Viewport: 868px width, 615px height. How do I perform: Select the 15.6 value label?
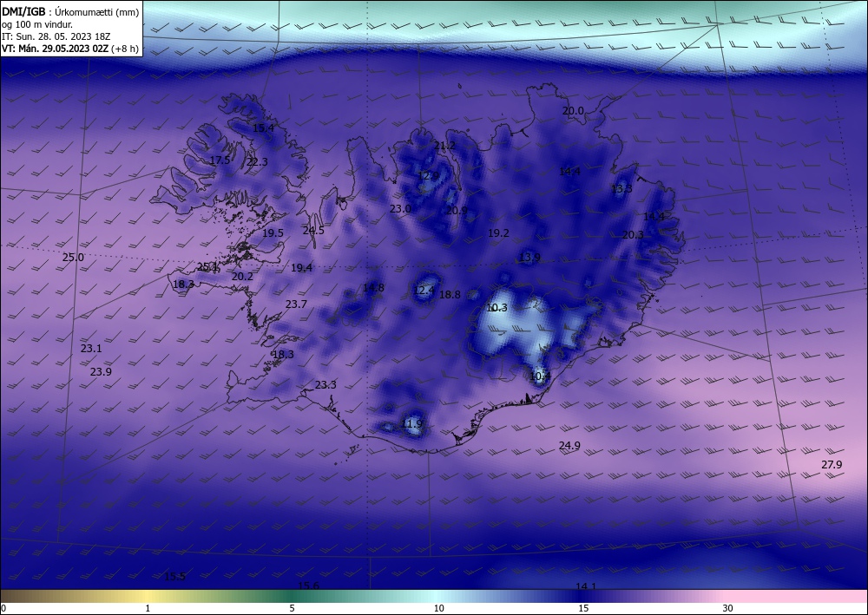tap(309, 586)
